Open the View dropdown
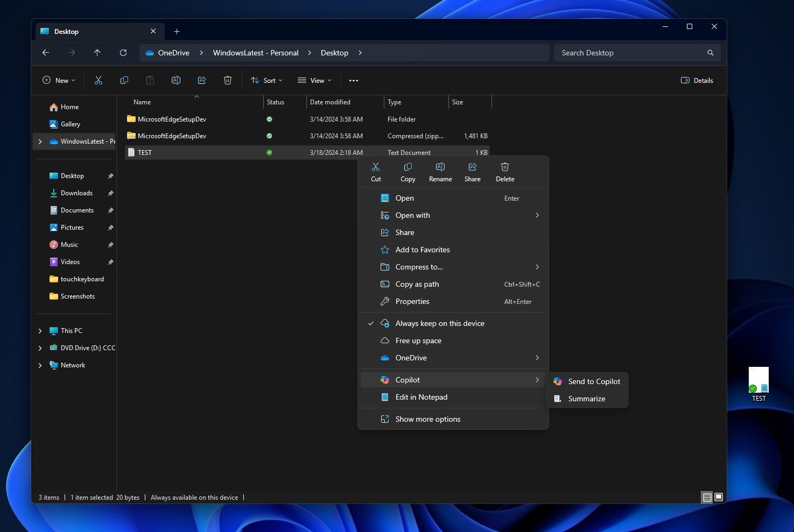This screenshot has width=794, height=532. (314, 80)
